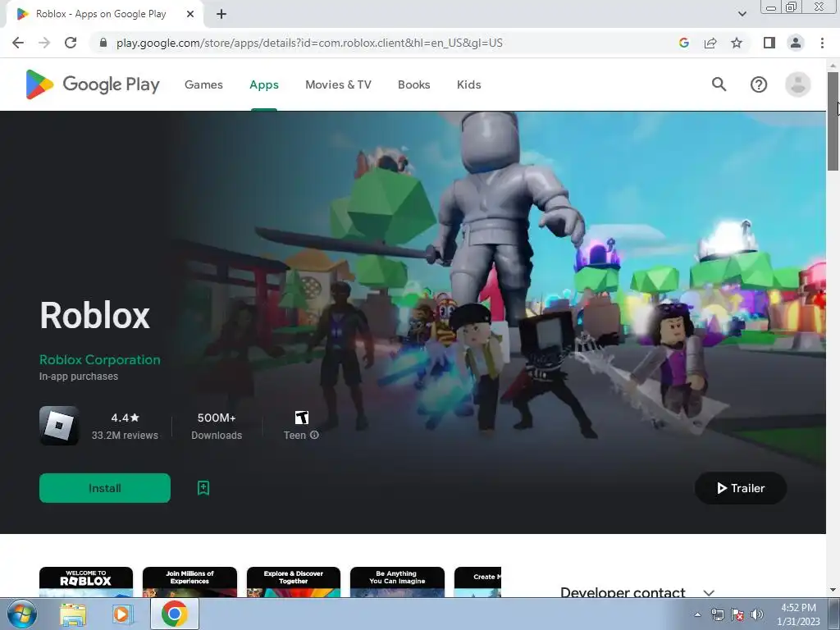Open the Chrome profile button

tap(796, 43)
